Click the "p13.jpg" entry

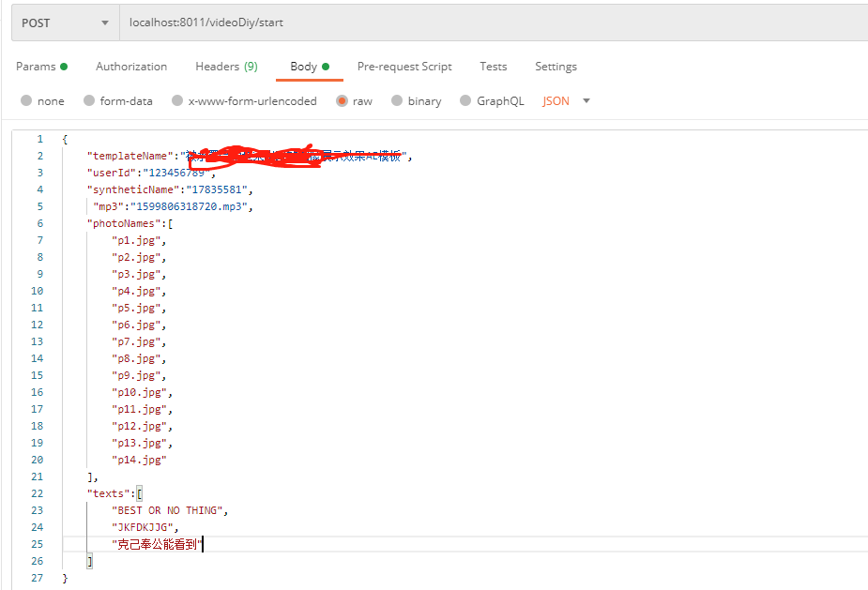pos(140,443)
